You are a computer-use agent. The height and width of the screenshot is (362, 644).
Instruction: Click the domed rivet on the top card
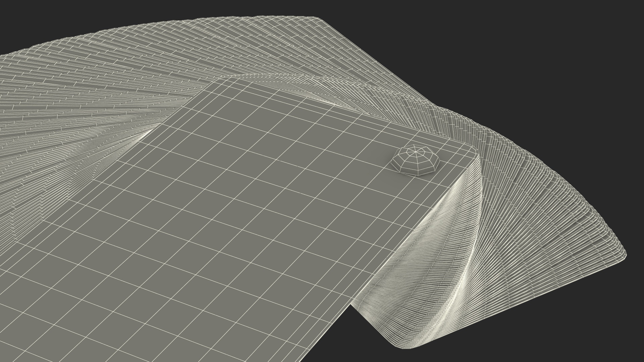tap(415, 160)
